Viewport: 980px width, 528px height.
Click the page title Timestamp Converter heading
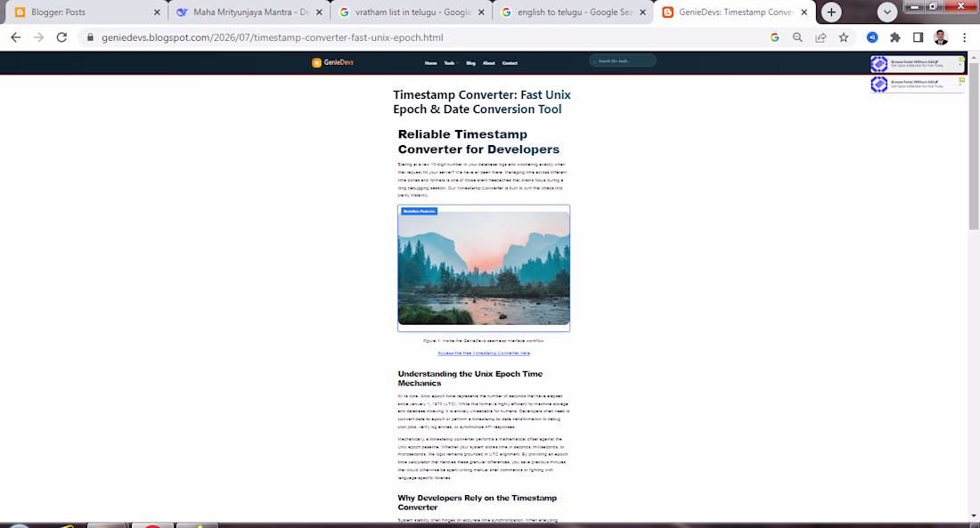[482, 102]
